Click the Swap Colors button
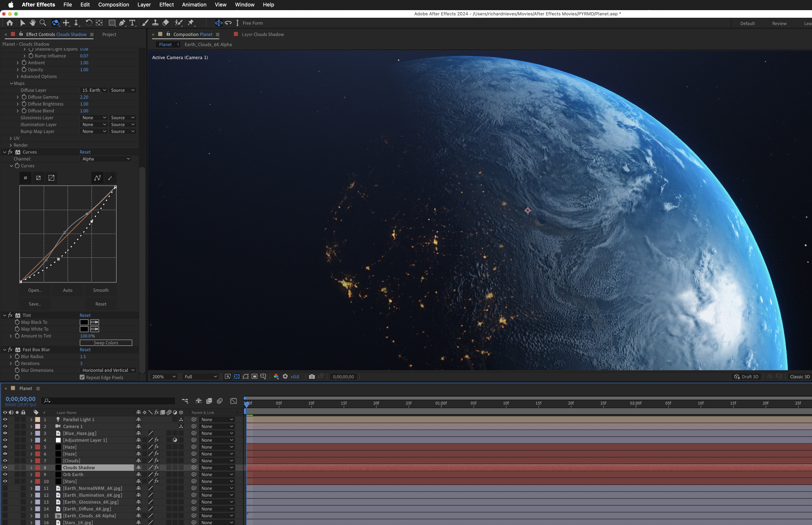This screenshot has height=525, width=812. point(106,343)
